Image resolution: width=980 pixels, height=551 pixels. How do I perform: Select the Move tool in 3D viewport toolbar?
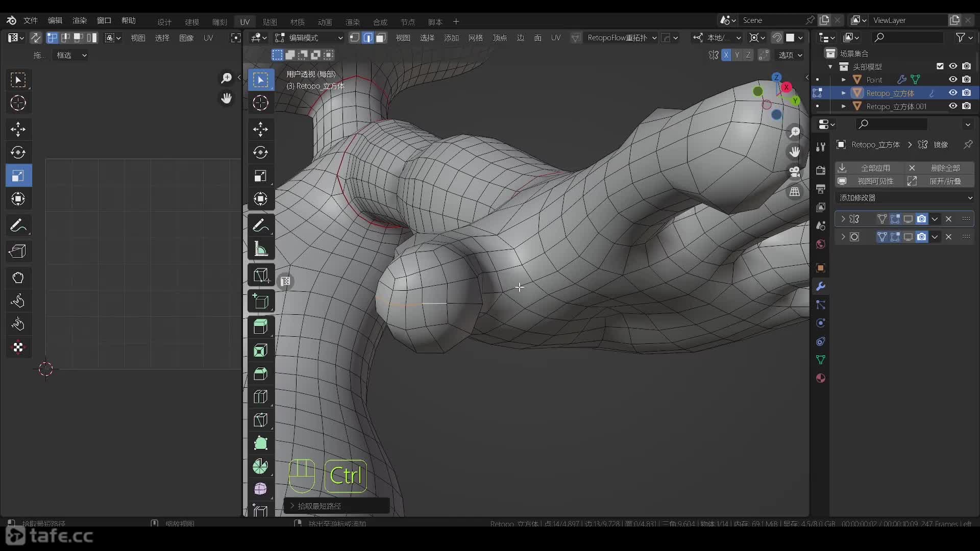[260, 129]
